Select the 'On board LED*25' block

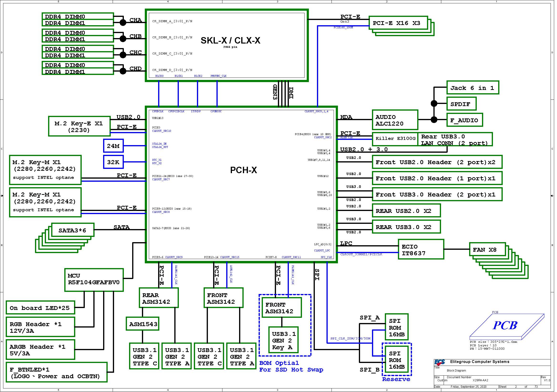[x=40, y=308]
